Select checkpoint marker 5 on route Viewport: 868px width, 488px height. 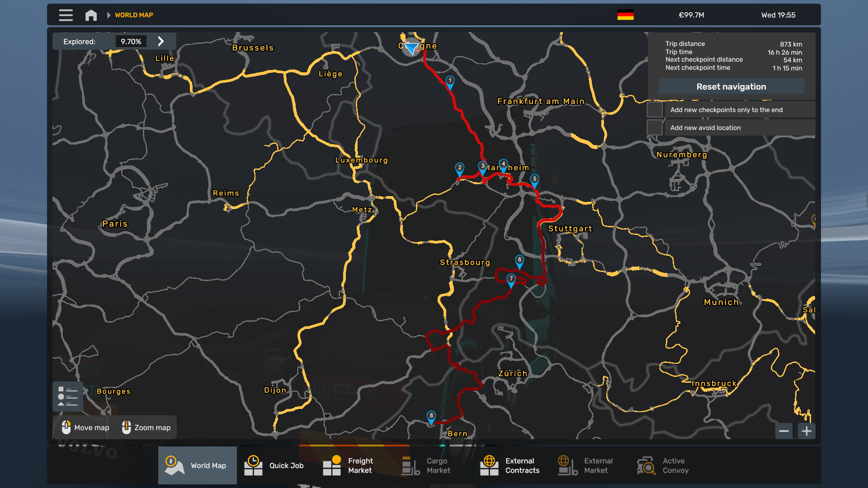(x=534, y=180)
